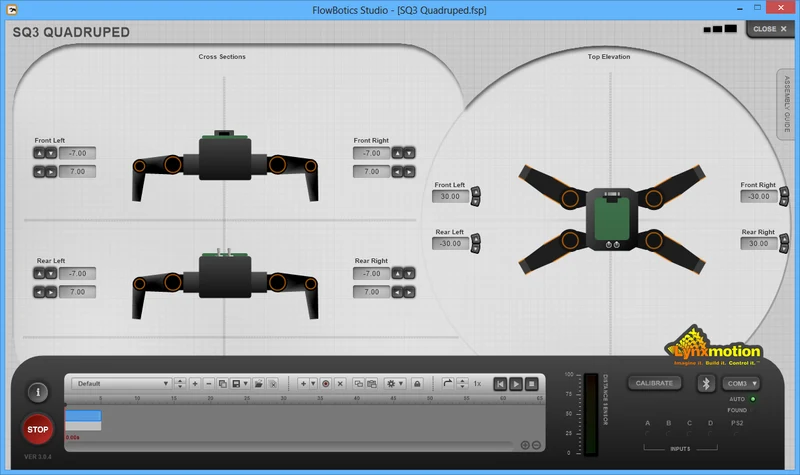Image resolution: width=800 pixels, height=475 pixels.
Task: Open the Assembly Guide side tab
Action: tap(787, 104)
